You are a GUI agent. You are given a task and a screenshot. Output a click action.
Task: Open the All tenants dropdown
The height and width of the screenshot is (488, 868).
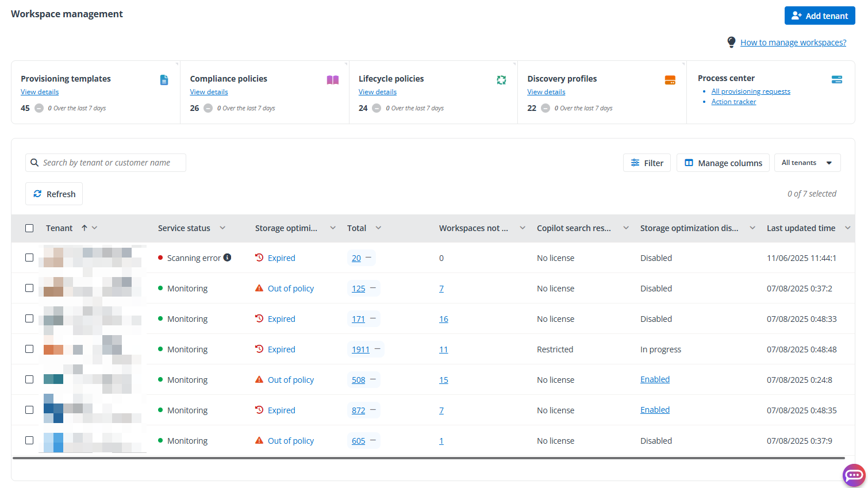pyautogui.click(x=807, y=163)
